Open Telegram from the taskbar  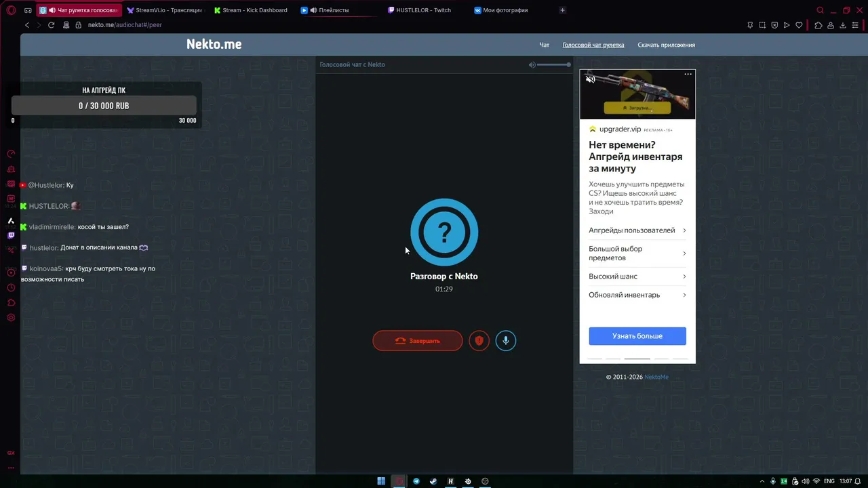pyautogui.click(x=416, y=481)
